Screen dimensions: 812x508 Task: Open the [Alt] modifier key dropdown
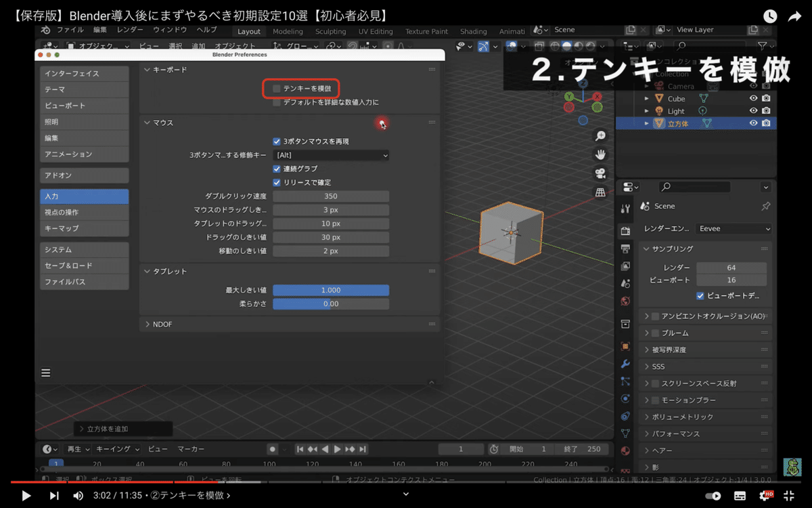pos(332,155)
